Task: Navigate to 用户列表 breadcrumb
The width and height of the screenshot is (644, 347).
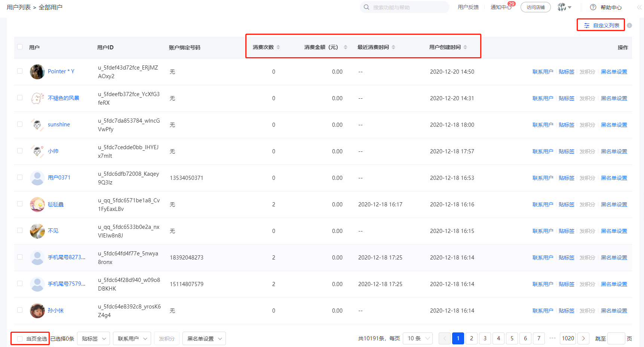Action: click(x=19, y=7)
